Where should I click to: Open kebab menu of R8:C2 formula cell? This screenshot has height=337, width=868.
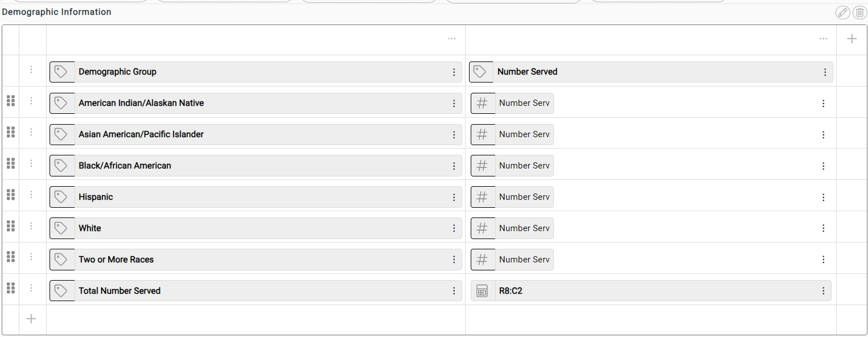click(823, 291)
